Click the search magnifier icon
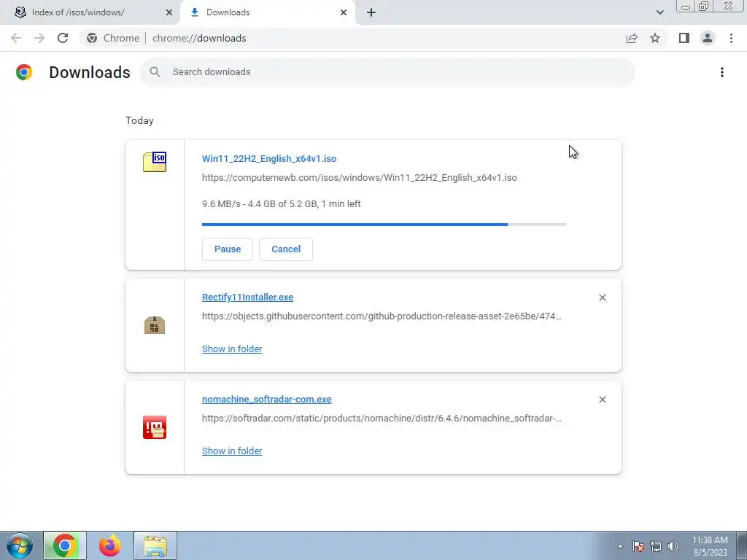This screenshot has height=560, width=747. pyautogui.click(x=155, y=72)
